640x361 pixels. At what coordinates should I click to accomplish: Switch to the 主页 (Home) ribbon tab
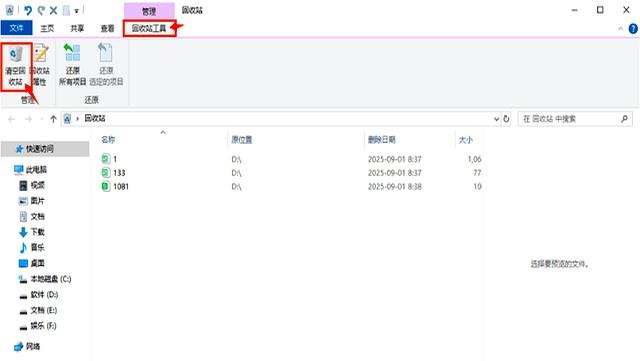coord(47,28)
